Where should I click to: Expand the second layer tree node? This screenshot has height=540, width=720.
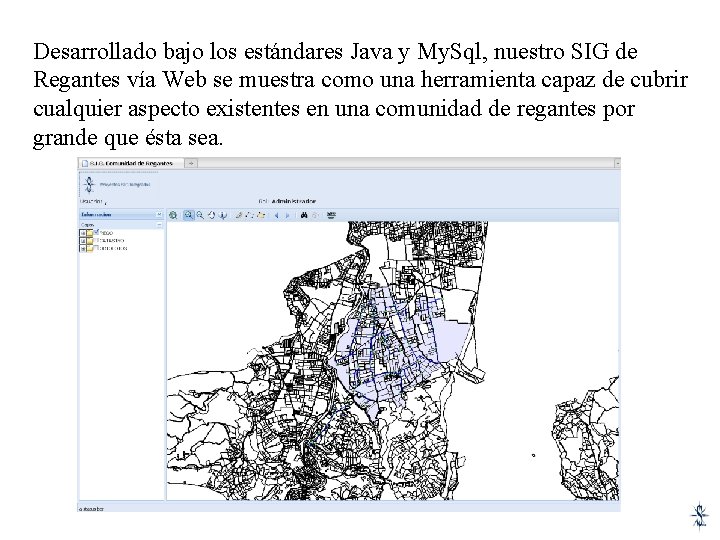point(83,241)
